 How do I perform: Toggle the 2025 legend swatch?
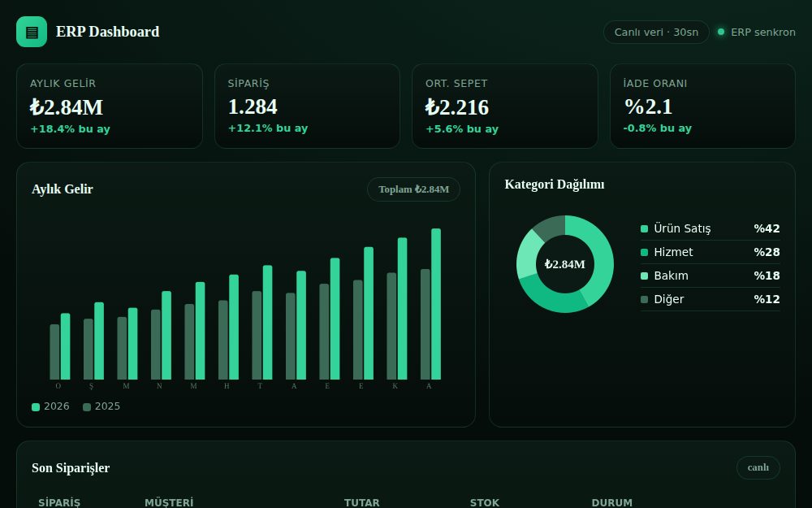[87, 407]
